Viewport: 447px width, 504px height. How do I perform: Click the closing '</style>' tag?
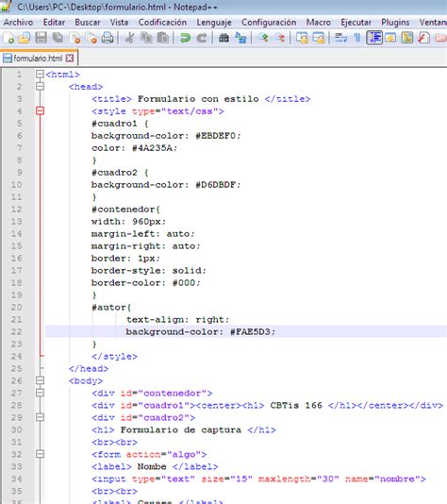click(x=114, y=356)
